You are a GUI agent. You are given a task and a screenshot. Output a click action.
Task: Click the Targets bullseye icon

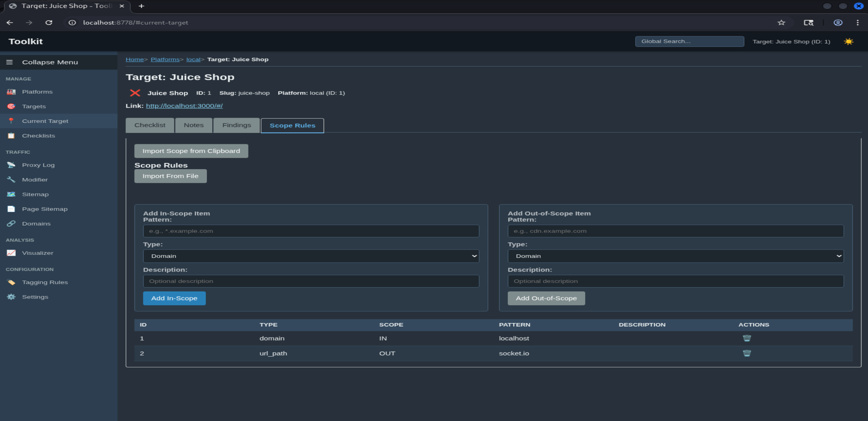(11, 106)
